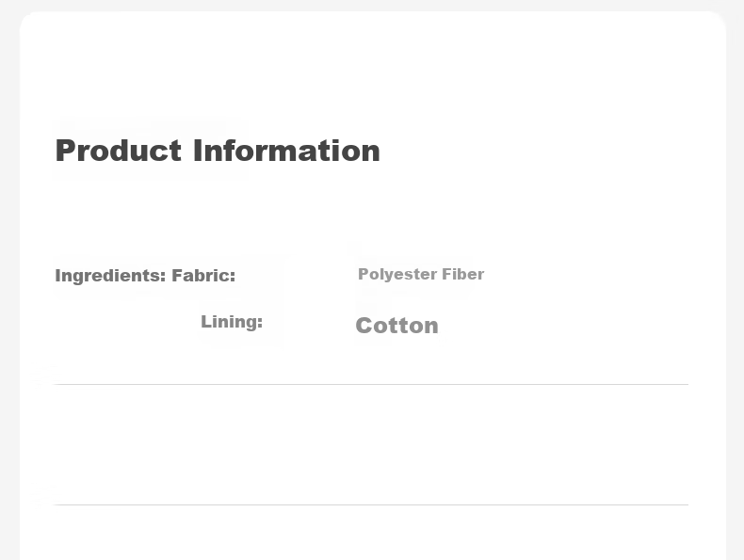The image size is (744, 560).
Task: Click the "Polyester Fiber" value
Action: (421, 275)
